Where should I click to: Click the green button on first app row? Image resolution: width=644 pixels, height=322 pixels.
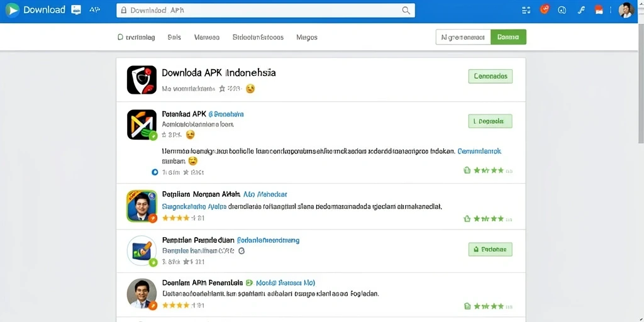(x=491, y=76)
